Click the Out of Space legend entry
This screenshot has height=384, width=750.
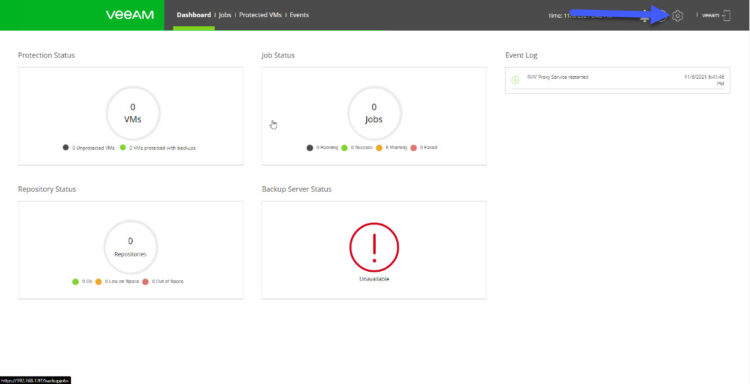point(163,281)
